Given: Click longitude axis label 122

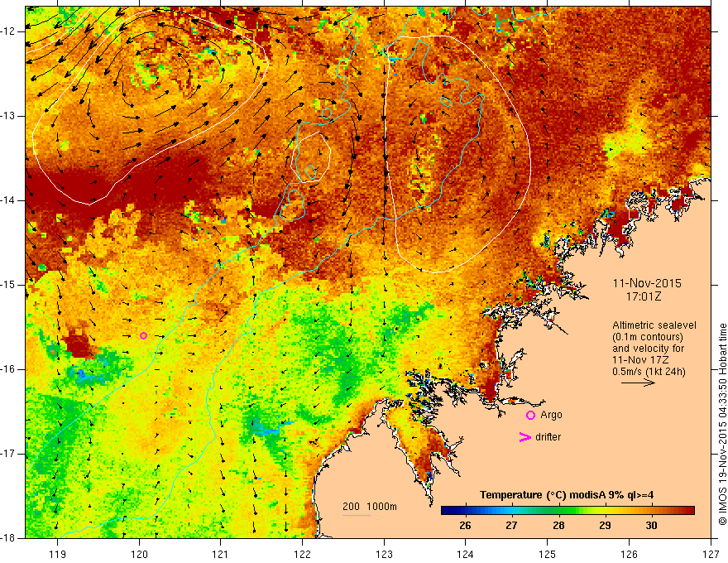Looking at the screenshot, I should tap(302, 554).
